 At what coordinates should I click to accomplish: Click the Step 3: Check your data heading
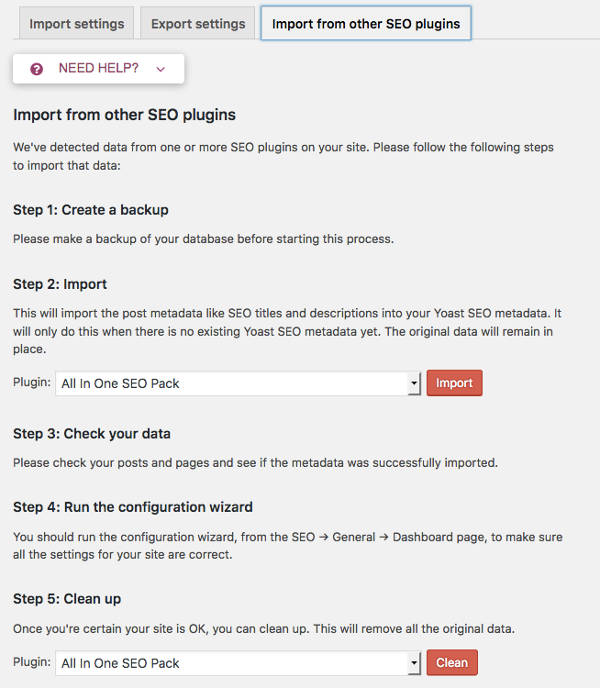click(92, 434)
